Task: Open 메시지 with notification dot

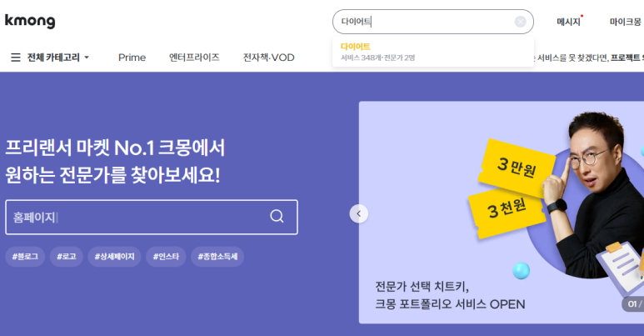Action: [569, 22]
